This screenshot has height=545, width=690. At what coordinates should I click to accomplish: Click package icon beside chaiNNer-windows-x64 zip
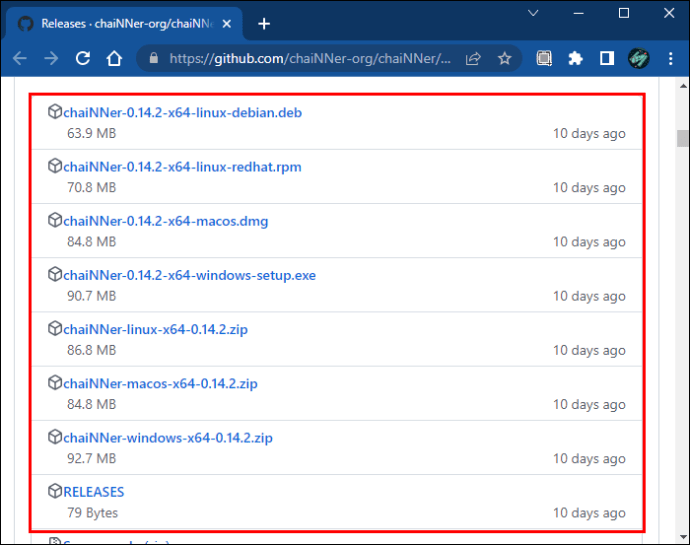click(55, 437)
